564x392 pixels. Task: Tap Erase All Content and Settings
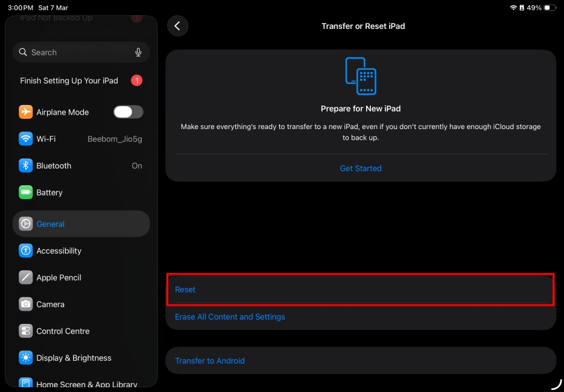coord(230,316)
